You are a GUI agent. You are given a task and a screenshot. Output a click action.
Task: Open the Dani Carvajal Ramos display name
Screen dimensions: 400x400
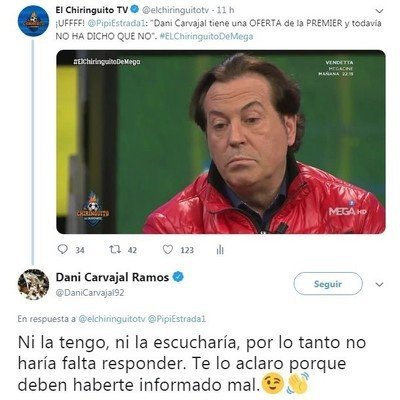pos(112,277)
